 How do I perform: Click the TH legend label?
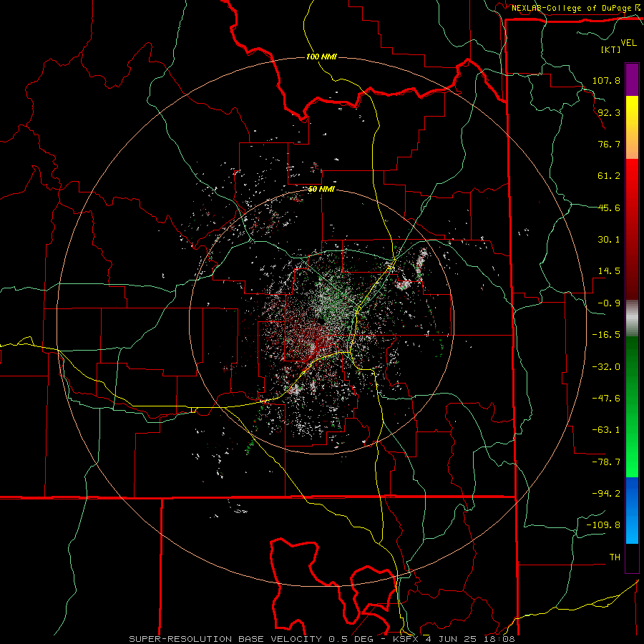(615, 557)
